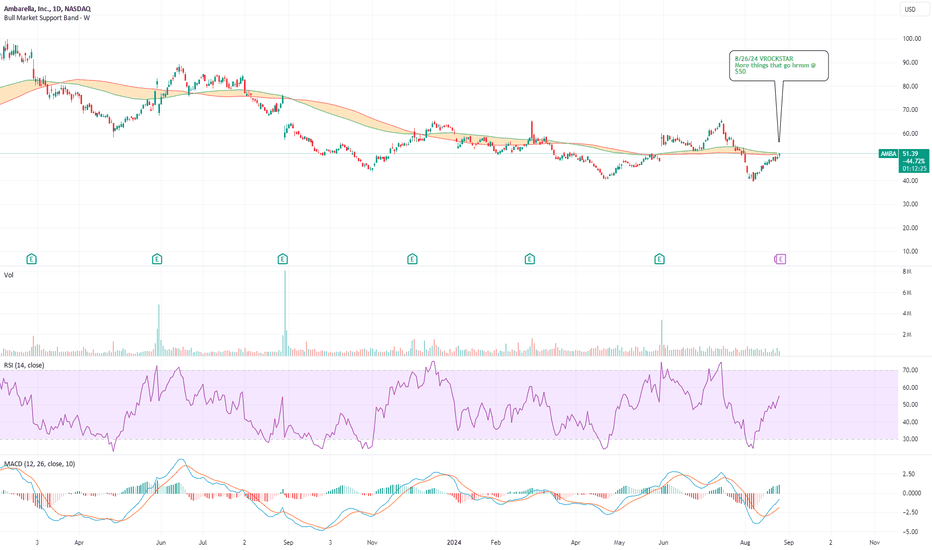Open the earnings marker between Nov and 2024
Screen dimensions: 932x550
[412, 259]
